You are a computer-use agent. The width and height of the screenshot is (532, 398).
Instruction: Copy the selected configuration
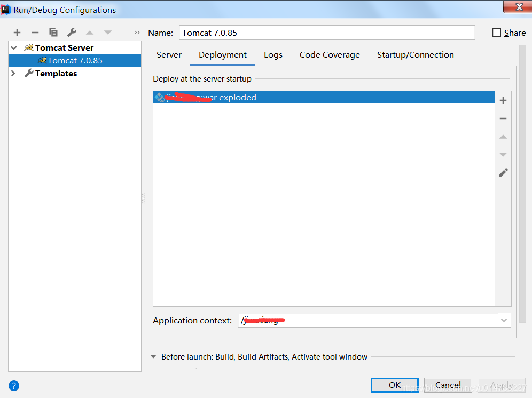pos(53,33)
